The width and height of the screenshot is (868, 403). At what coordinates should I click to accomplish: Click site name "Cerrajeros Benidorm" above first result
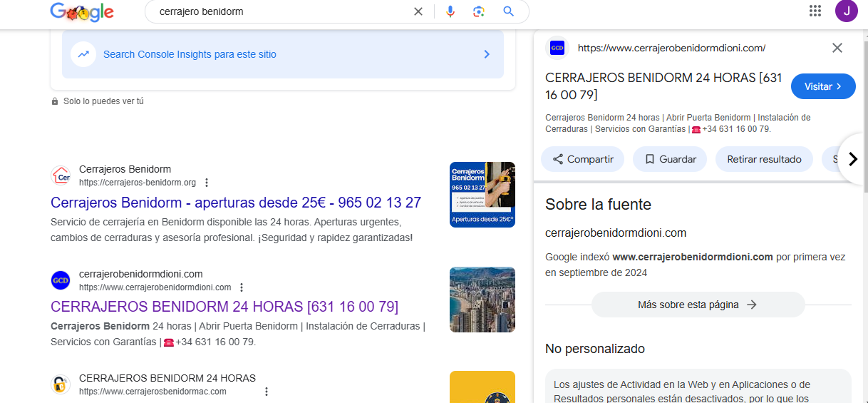point(125,169)
